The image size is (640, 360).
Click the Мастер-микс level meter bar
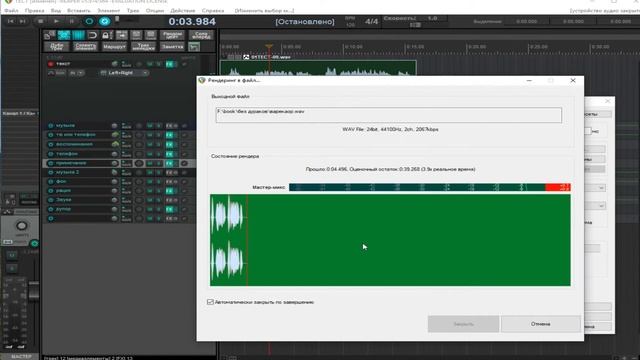pyautogui.click(x=429, y=187)
